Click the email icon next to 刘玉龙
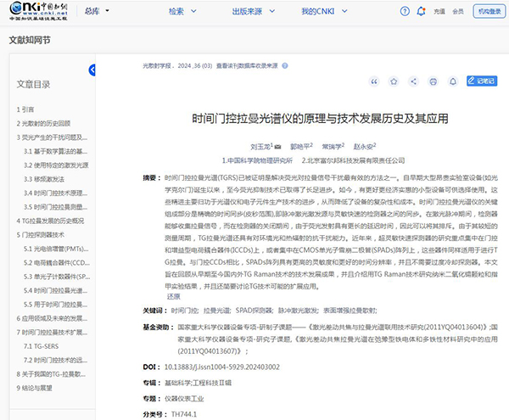 [x=277, y=147]
